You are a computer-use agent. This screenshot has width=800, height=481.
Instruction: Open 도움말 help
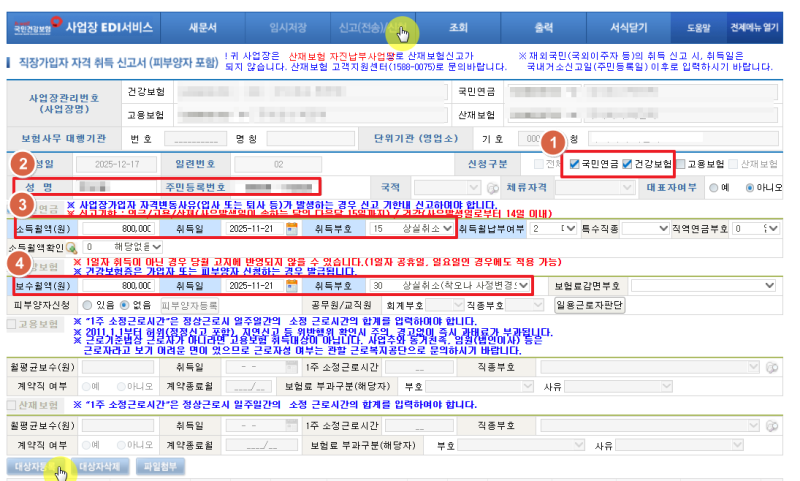click(698, 28)
